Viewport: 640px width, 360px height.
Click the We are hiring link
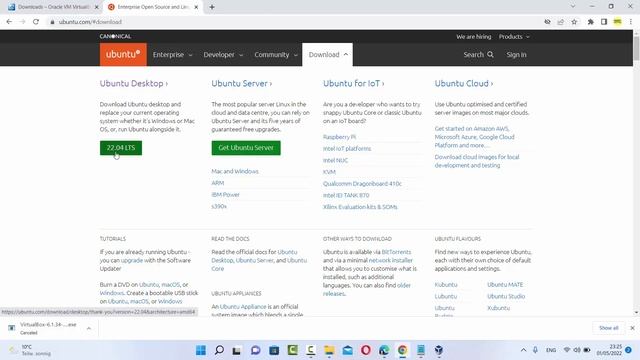(x=473, y=36)
